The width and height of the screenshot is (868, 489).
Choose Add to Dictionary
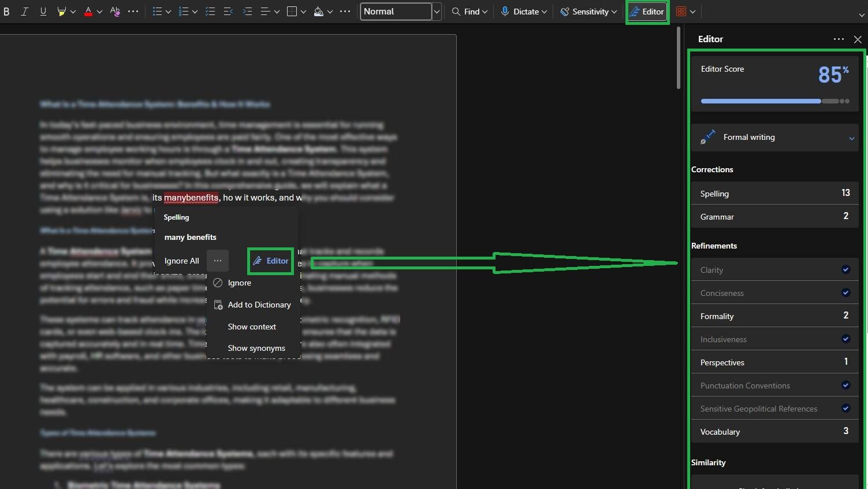pos(252,305)
